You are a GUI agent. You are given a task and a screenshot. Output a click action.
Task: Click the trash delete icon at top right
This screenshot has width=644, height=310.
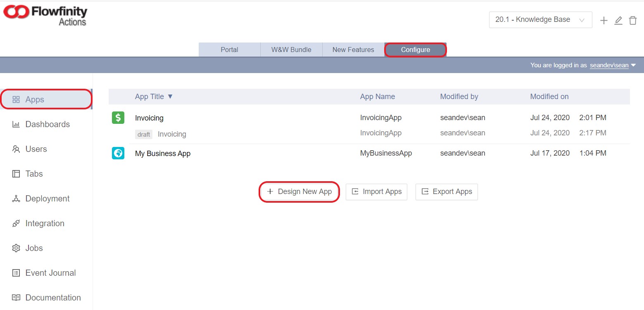pos(633,20)
